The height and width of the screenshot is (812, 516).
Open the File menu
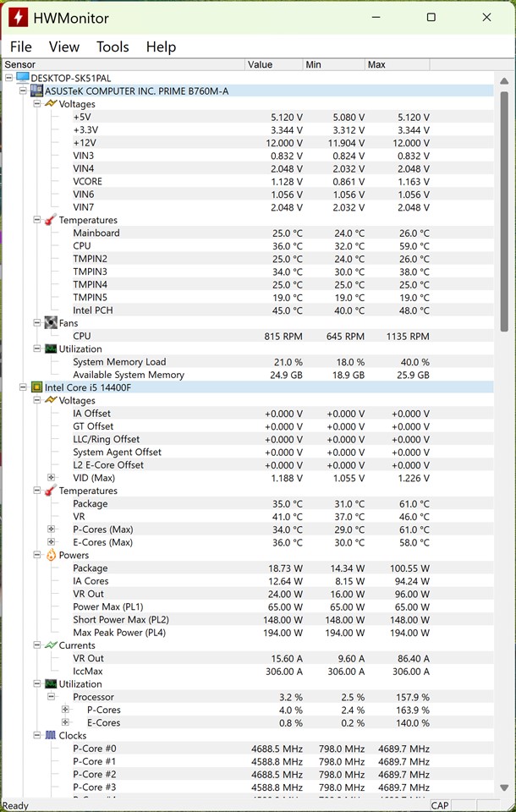click(x=20, y=47)
